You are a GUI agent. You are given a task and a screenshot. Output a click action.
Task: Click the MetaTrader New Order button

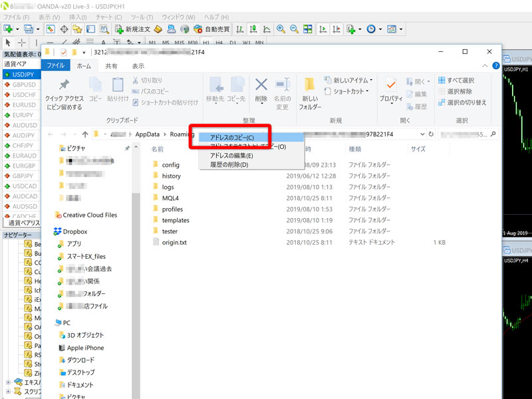pyautogui.click(x=132, y=29)
